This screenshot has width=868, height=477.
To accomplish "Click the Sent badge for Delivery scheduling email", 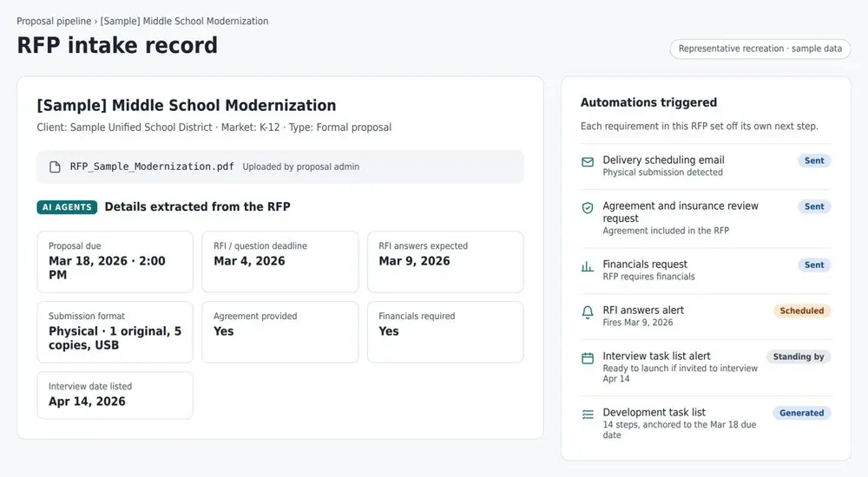I will tap(814, 160).
